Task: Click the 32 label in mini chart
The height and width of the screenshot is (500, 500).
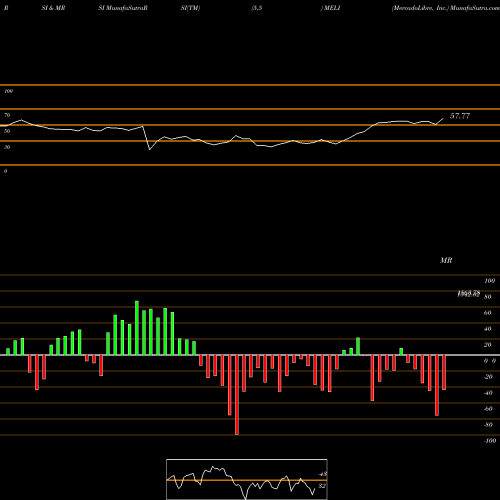Action: click(x=322, y=486)
